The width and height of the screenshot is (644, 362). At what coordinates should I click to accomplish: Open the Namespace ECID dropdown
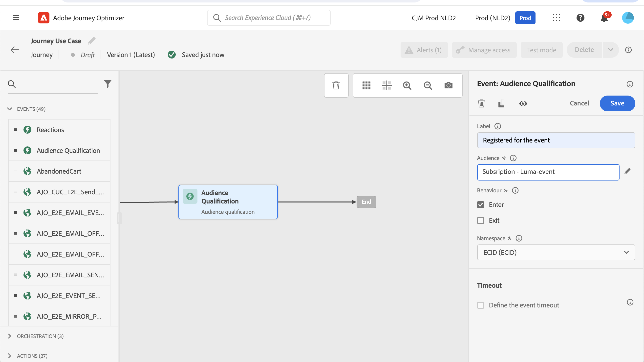[x=556, y=252]
